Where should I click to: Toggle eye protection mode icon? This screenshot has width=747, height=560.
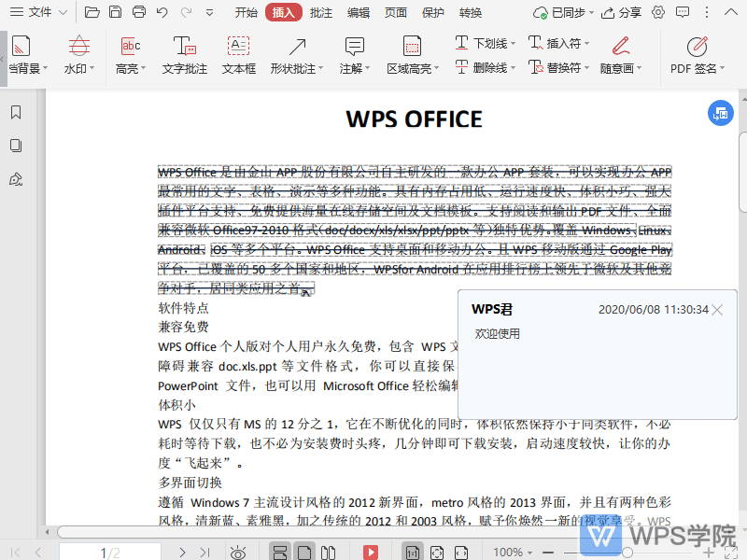pyautogui.click(x=238, y=553)
